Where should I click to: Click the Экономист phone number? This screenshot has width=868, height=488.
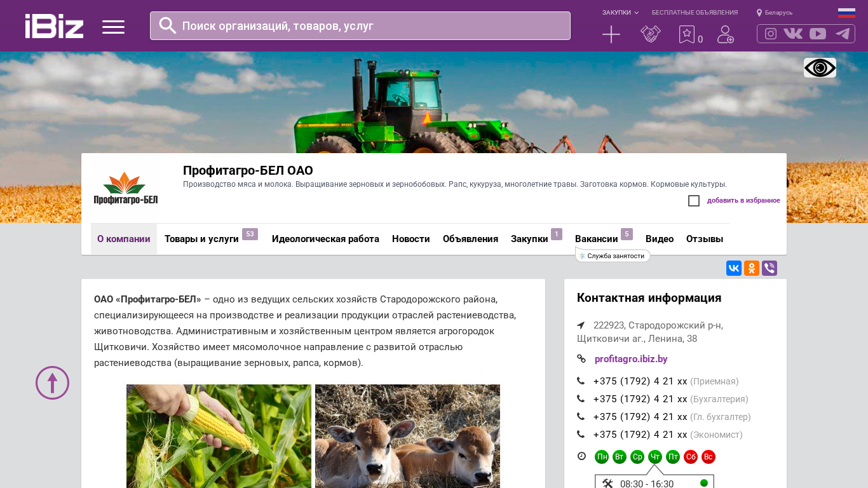[x=640, y=435]
